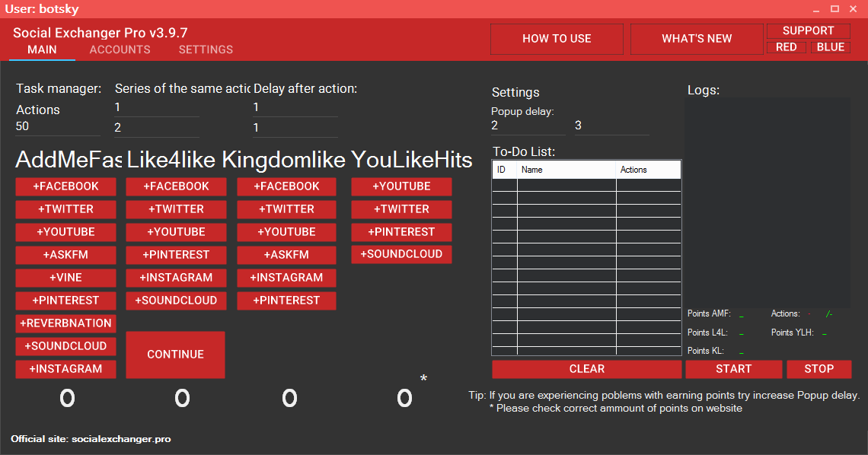Add Like4like +TWITTER task
The height and width of the screenshot is (455, 868).
point(176,209)
